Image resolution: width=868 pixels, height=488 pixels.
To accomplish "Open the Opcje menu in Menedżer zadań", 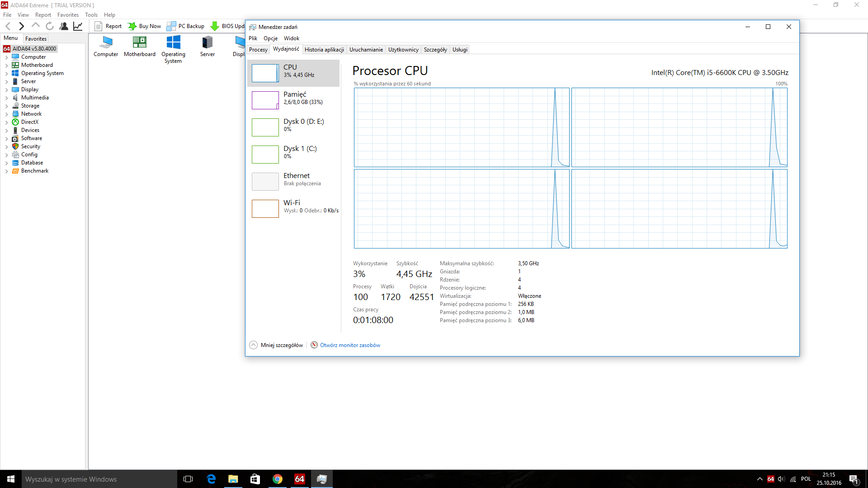I will 270,38.
